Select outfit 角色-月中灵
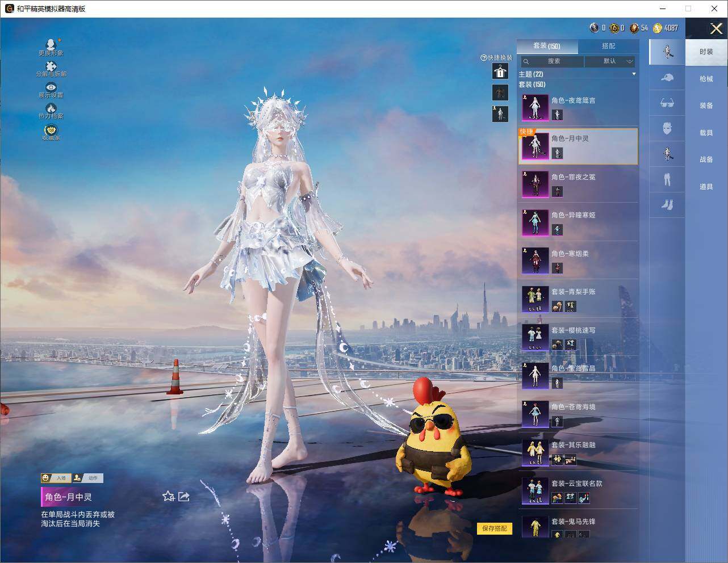728x563 pixels. pyautogui.click(x=578, y=146)
